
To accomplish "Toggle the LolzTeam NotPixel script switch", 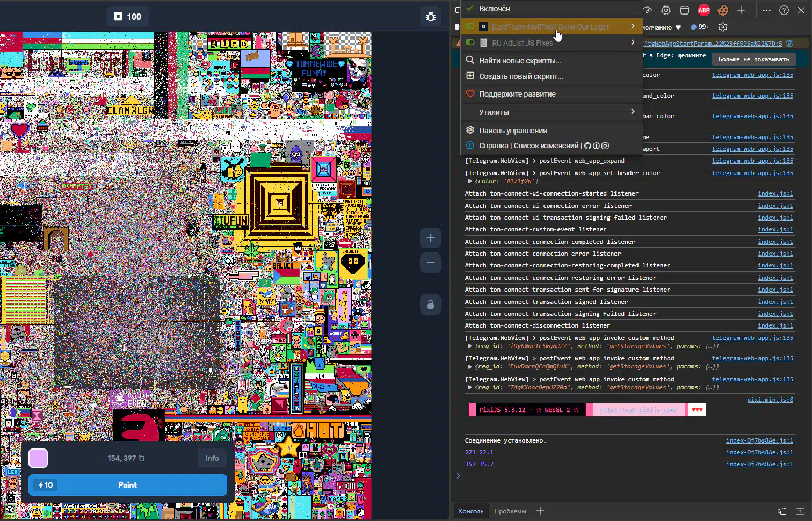I will [x=470, y=27].
